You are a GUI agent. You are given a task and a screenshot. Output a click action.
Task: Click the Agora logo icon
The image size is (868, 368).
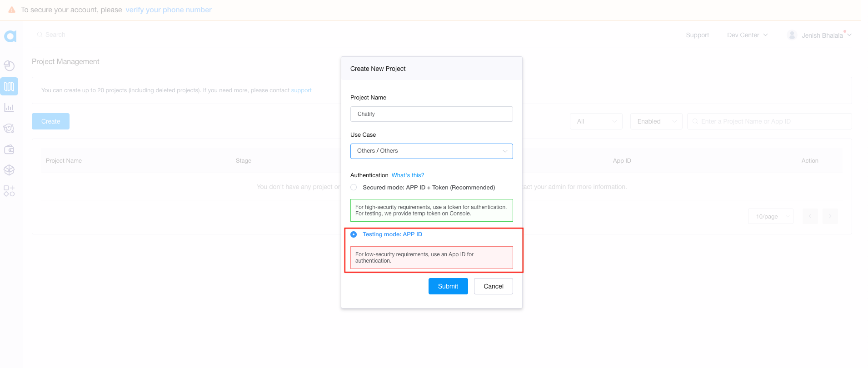10,36
